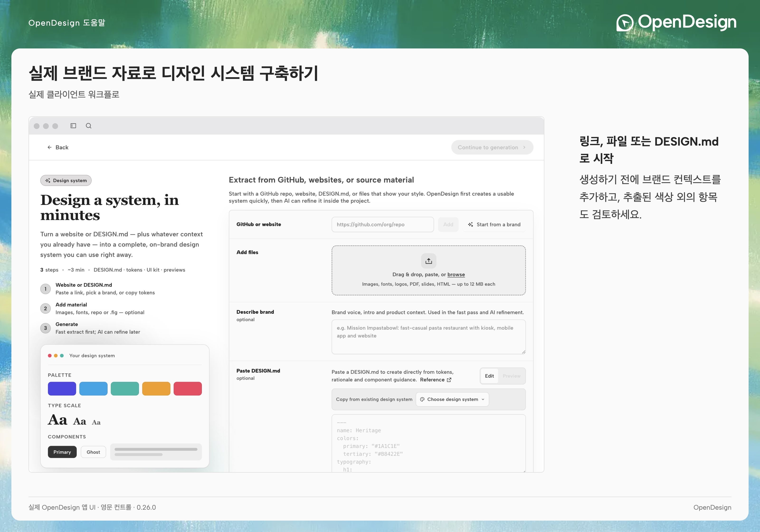Image resolution: width=760 pixels, height=532 pixels.
Task: Select teal palette swatch
Action: pos(125,389)
